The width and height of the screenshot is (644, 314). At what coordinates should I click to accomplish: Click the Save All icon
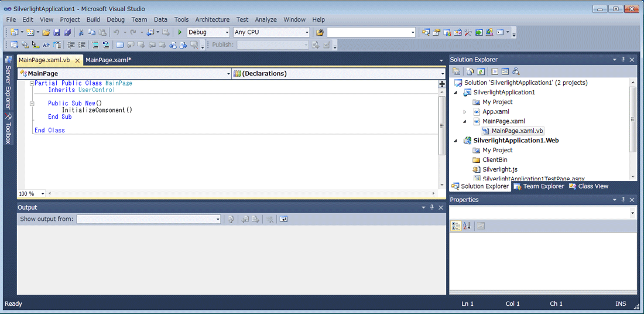[x=67, y=32]
